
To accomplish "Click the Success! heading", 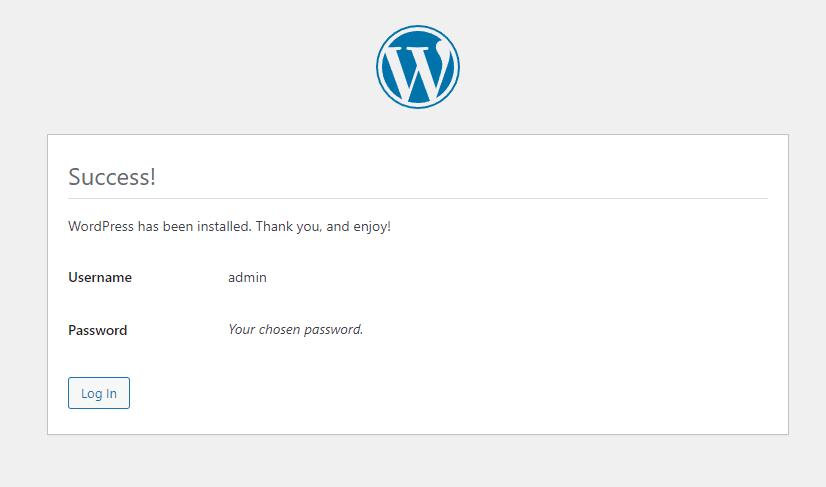I will pyautogui.click(x=112, y=178).
